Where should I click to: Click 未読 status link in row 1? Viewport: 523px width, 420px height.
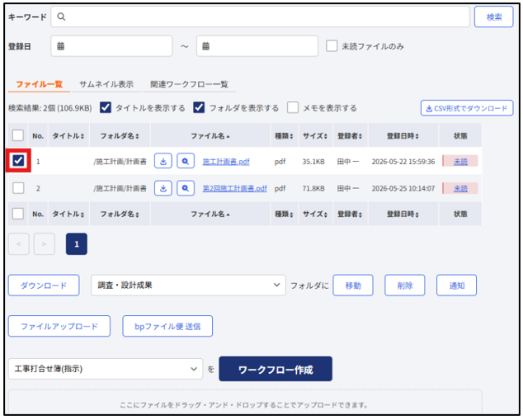point(460,162)
